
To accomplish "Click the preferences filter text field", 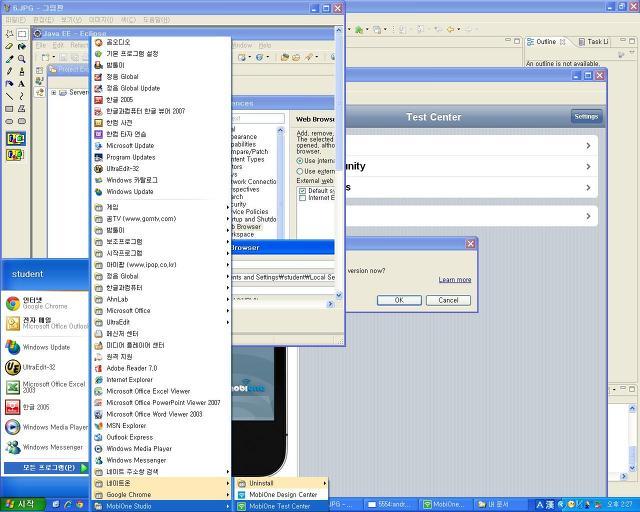I will (258, 119).
